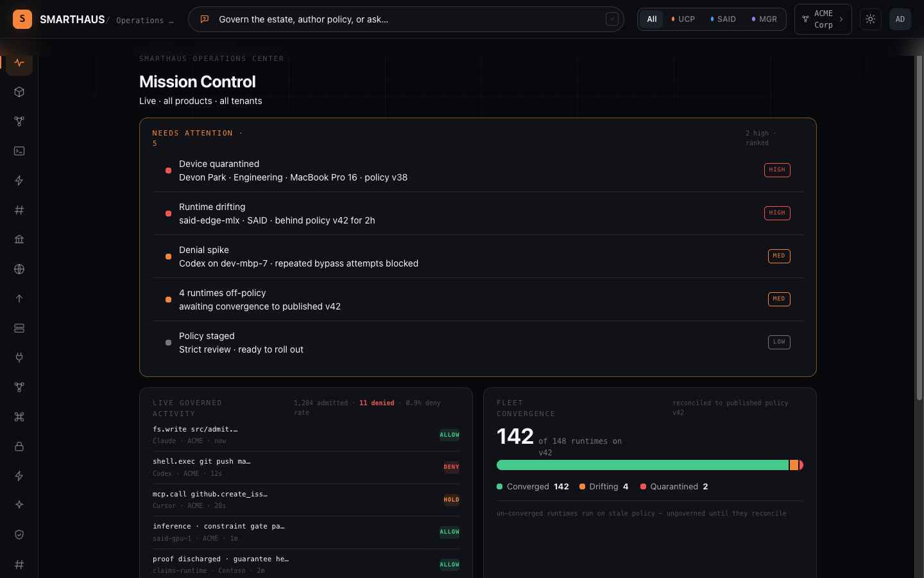Click the lightning icon below the padlock icon
Screen dimensions: 924x578
(19, 476)
